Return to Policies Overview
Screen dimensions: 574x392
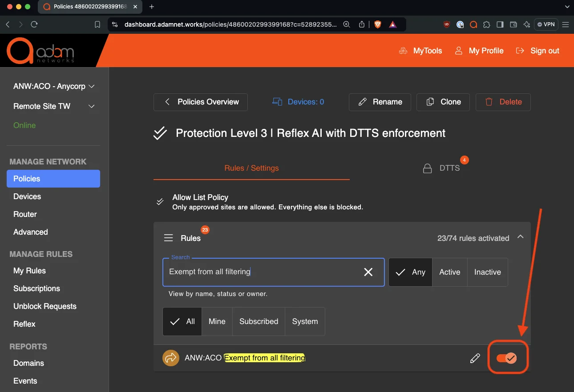(201, 102)
